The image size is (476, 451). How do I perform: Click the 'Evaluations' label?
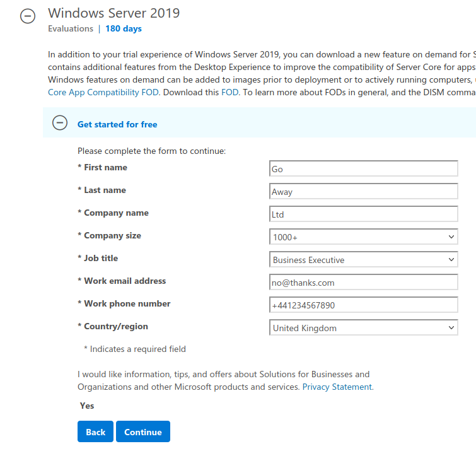coord(71,28)
